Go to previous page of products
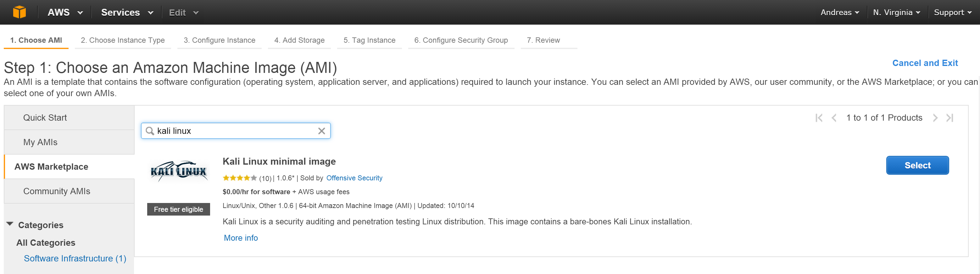Image resolution: width=980 pixels, height=274 pixels. pos(834,118)
